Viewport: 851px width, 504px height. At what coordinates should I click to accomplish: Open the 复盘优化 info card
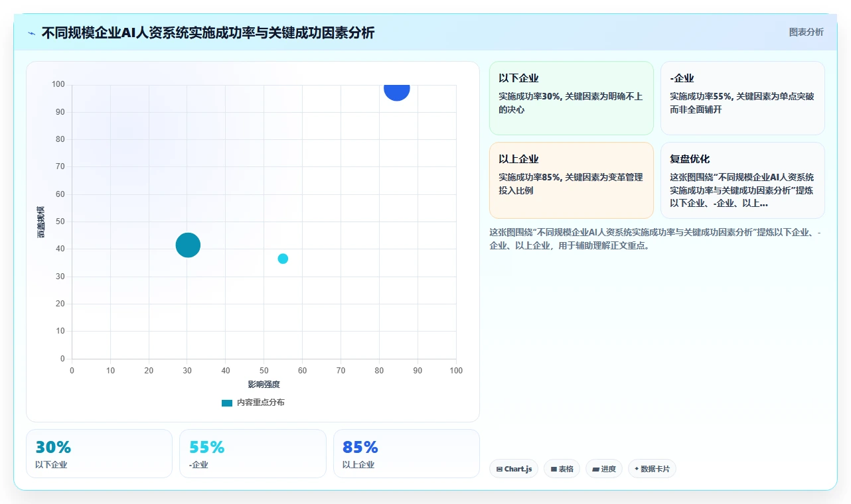(x=743, y=180)
